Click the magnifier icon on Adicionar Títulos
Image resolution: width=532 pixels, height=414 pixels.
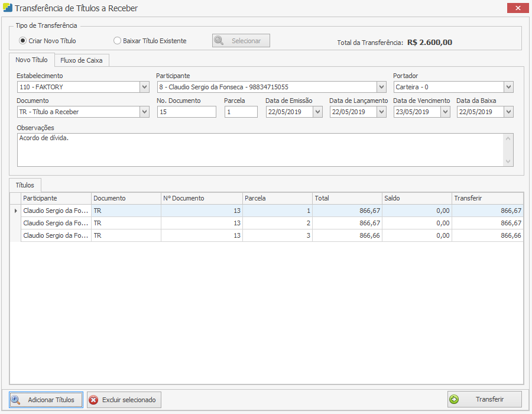coord(16,400)
